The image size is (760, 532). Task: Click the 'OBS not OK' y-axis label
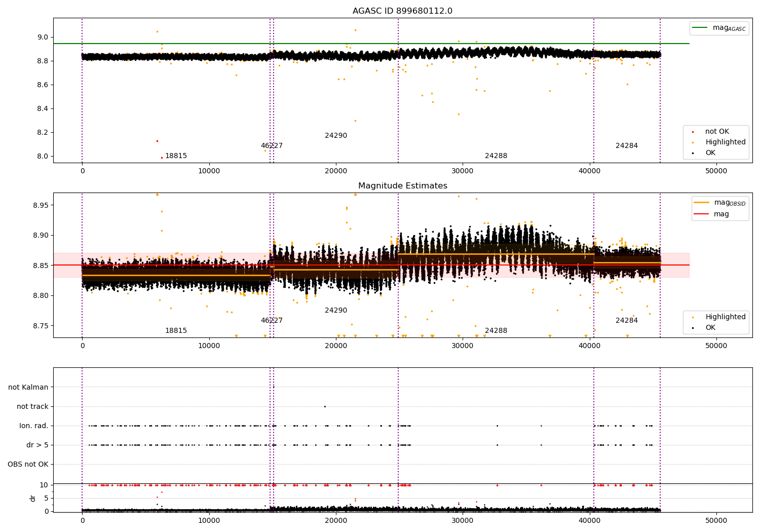[28, 464]
